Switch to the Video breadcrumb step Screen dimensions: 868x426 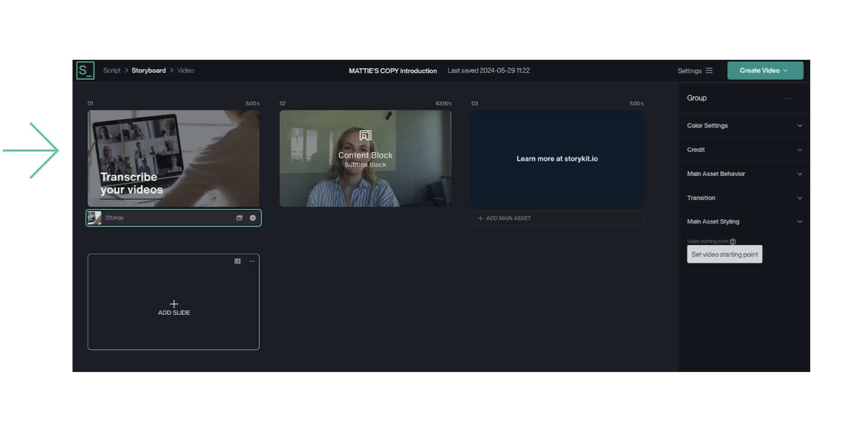click(x=185, y=70)
